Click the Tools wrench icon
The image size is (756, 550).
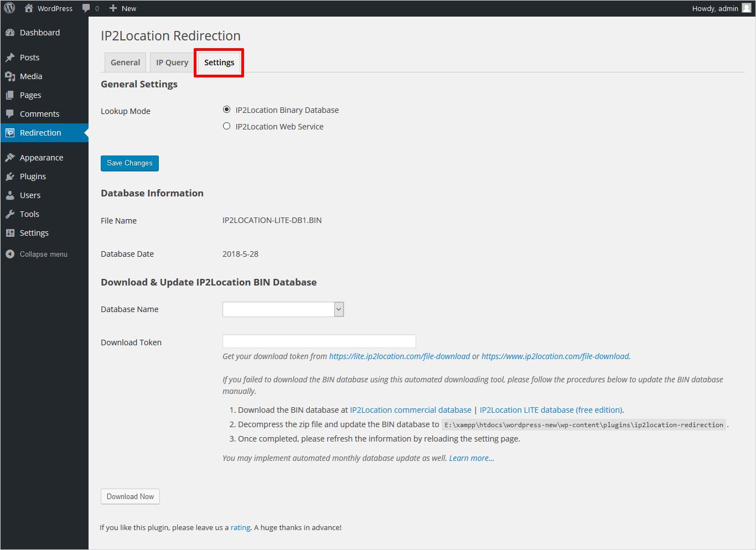click(x=10, y=214)
